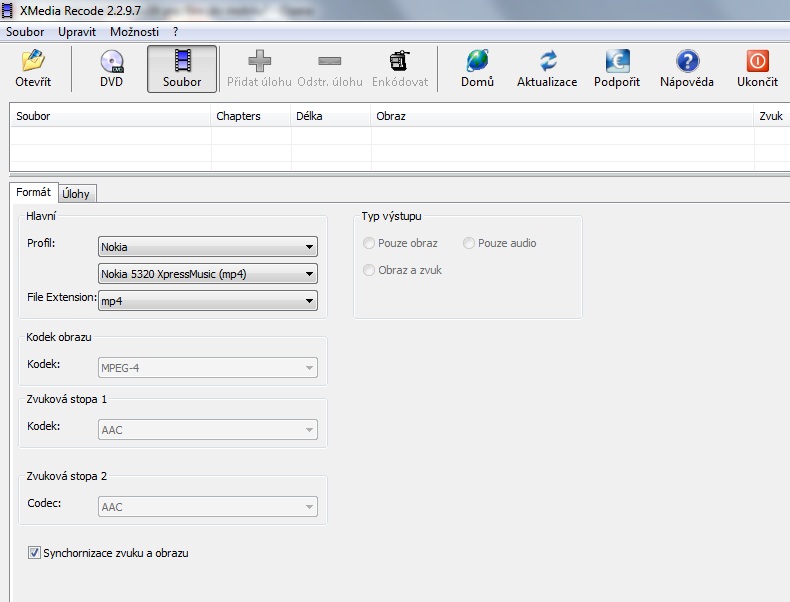Open the Nokia 5320 XpressMusic model dropdown

click(x=208, y=274)
